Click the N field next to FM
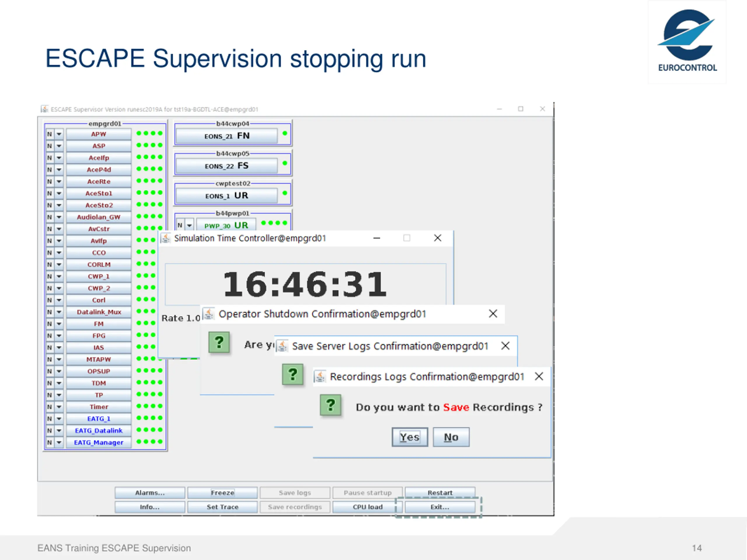The width and height of the screenshot is (747, 560). [50, 324]
